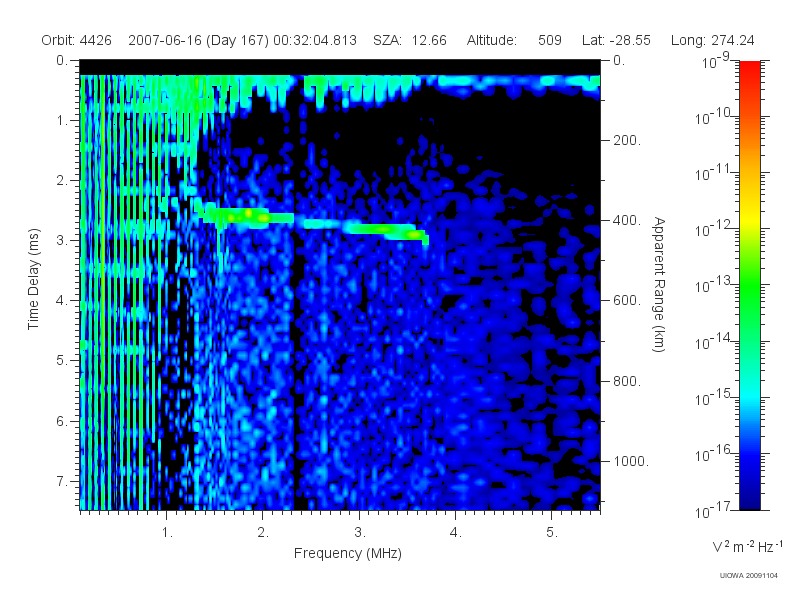Click the UIOWA 20091104 credit text
800x600 pixels.
[748, 576]
